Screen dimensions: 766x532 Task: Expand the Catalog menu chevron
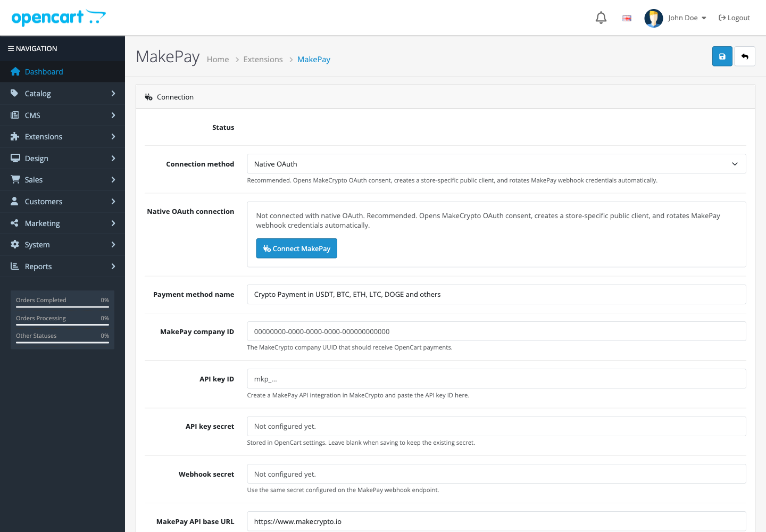point(113,94)
